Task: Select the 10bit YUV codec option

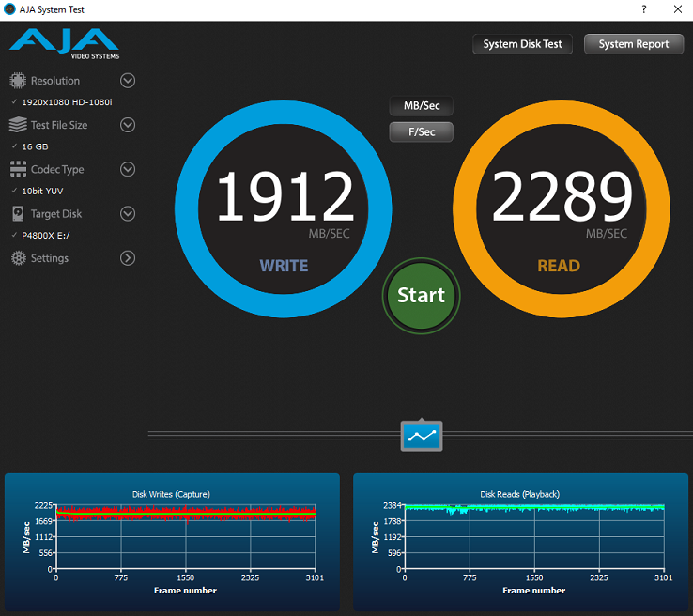Action: point(42,191)
